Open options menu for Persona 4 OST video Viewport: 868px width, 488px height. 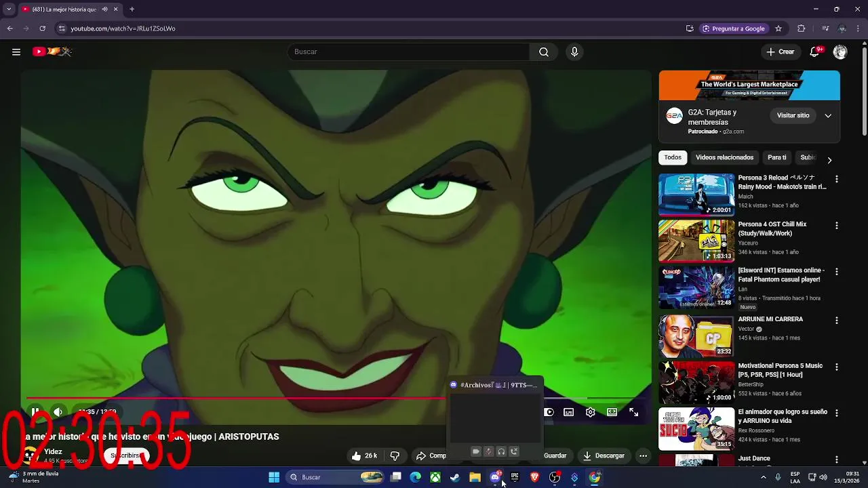coord(836,225)
